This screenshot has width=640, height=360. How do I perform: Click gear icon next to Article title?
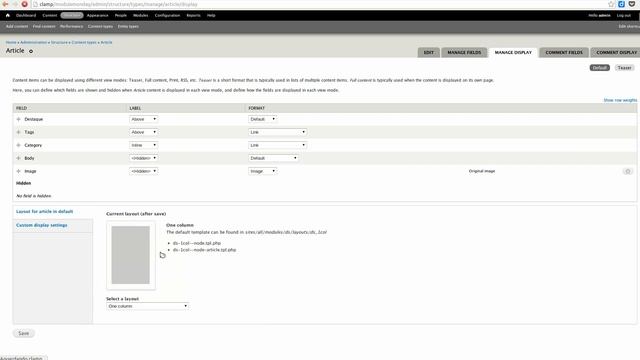pos(31,51)
